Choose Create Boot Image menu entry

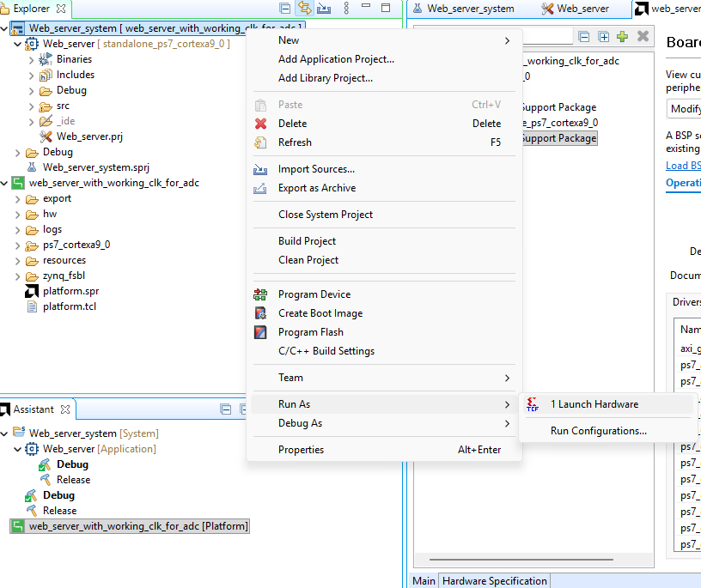[320, 313]
